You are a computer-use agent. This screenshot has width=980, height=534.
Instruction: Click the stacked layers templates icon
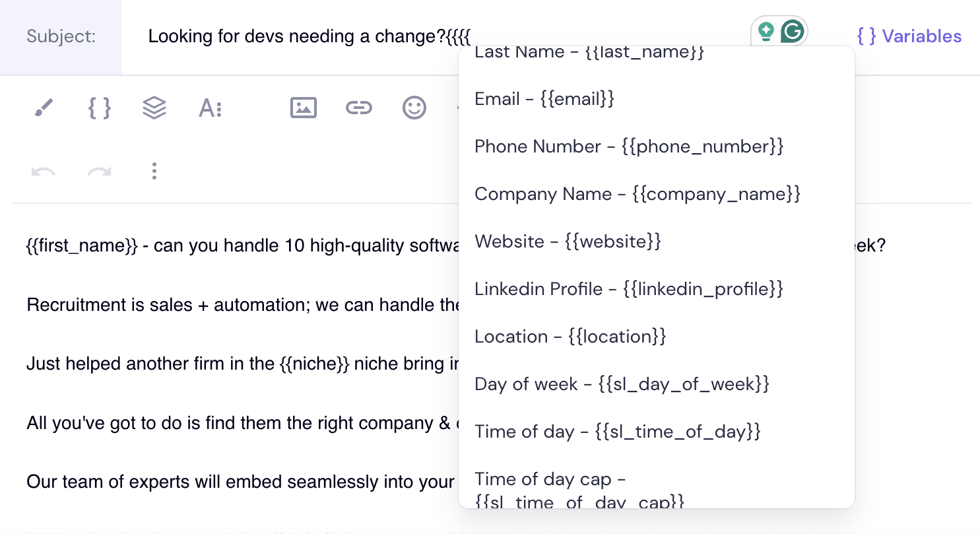pyautogui.click(x=154, y=108)
